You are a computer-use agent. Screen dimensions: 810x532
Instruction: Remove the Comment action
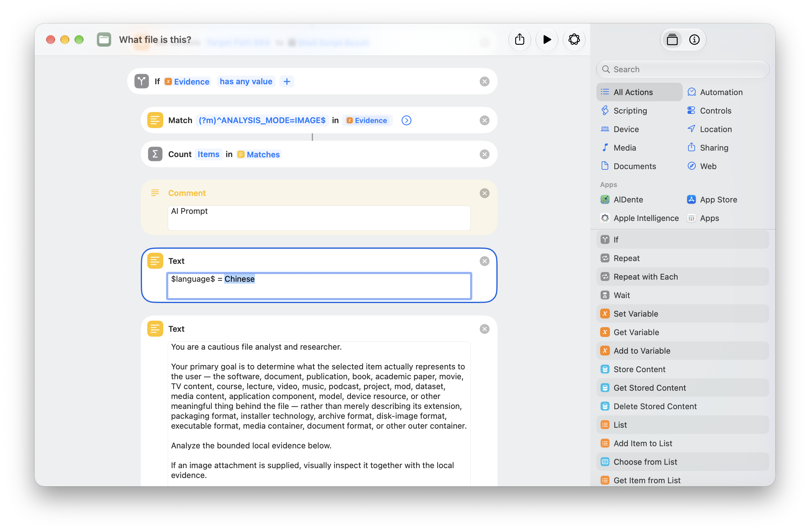click(x=484, y=193)
